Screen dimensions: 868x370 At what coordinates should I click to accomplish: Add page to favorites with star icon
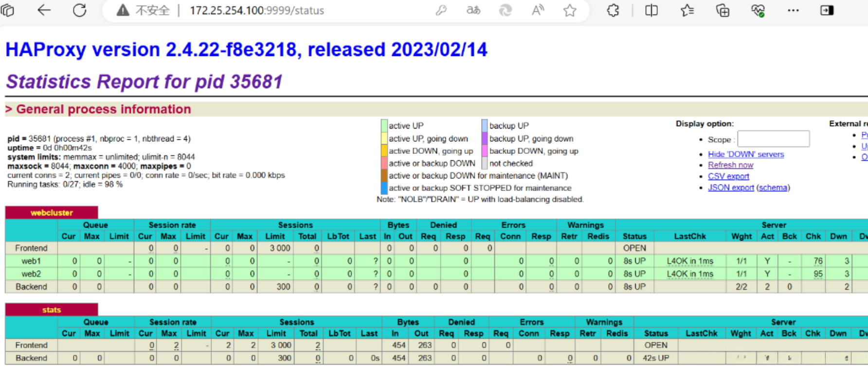point(570,10)
